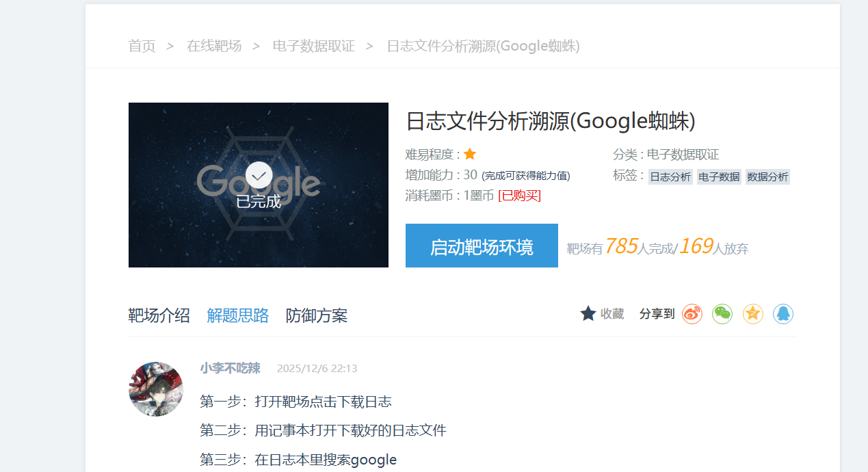Click comment timestamp 2025/12/6 22:13

[x=317, y=369]
